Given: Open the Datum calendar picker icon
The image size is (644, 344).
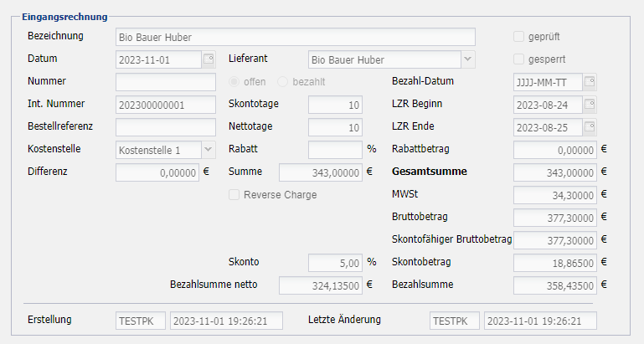Looking at the screenshot, I should [x=208, y=59].
